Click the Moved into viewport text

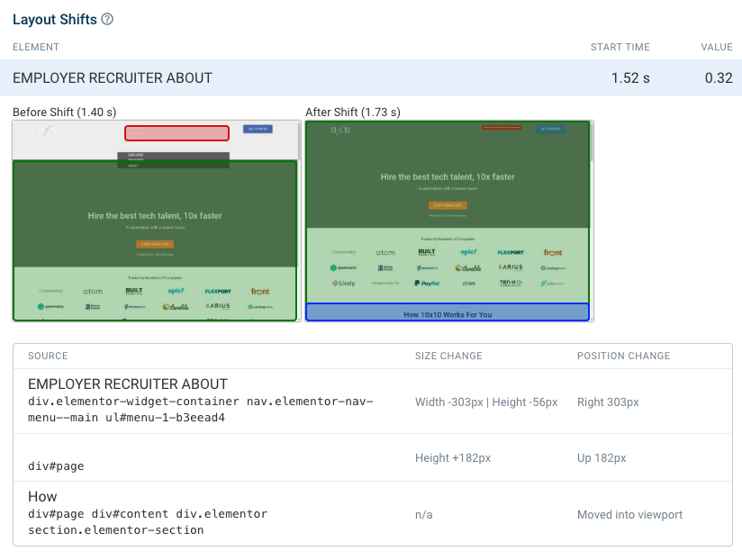tap(629, 515)
